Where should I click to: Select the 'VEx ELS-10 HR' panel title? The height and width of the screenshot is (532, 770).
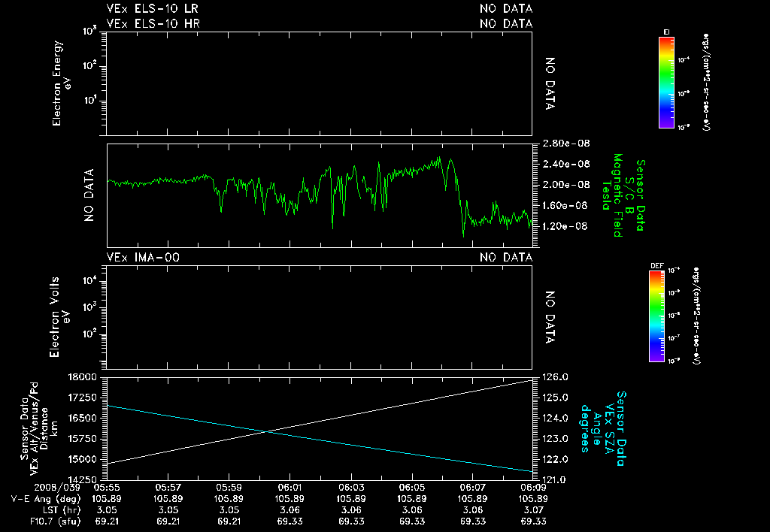coord(153,23)
